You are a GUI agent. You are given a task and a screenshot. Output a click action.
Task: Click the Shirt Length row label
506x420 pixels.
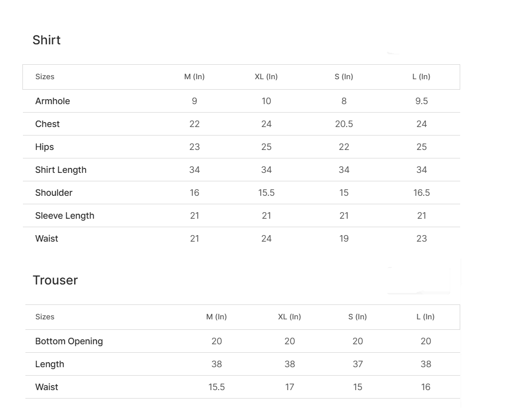click(x=61, y=170)
